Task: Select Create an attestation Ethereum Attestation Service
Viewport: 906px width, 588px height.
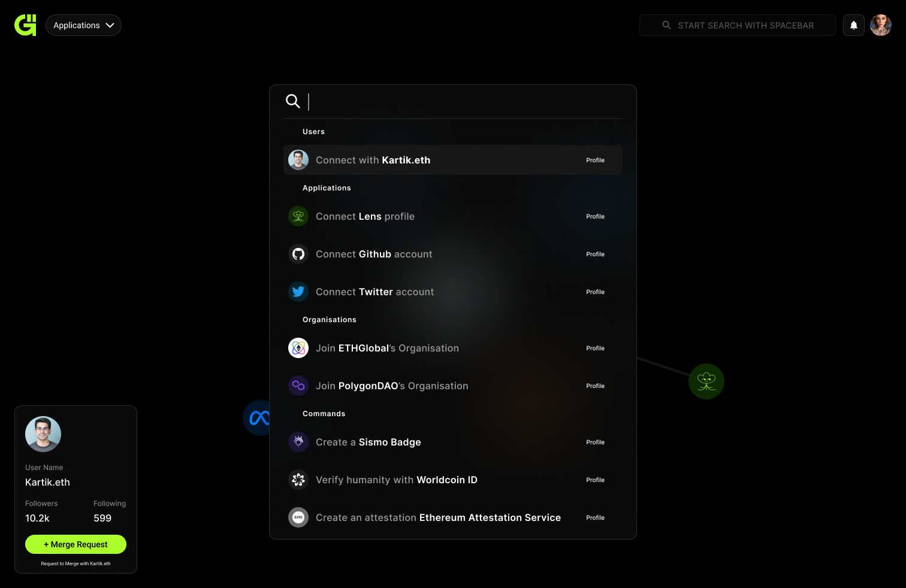Action: (x=452, y=517)
